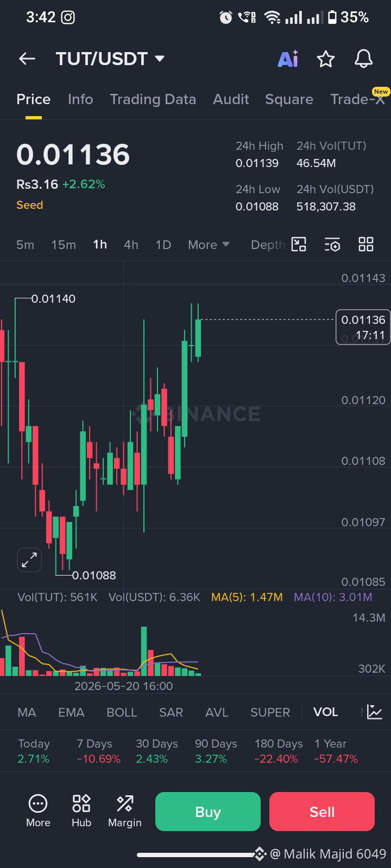Open price alert bell icon
Screen dimensions: 391x868
[363, 59]
